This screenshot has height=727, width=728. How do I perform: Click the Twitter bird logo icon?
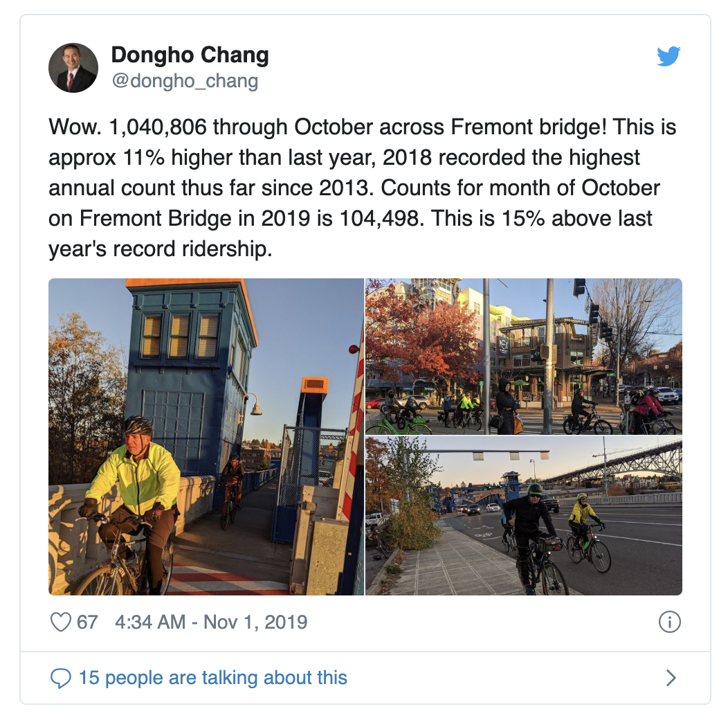pyautogui.click(x=668, y=56)
